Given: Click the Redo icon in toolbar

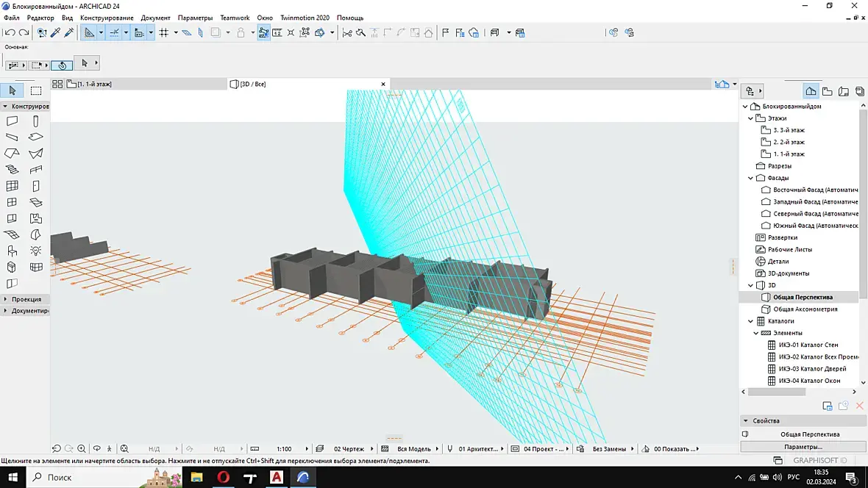Looking at the screenshot, I should [x=24, y=33].
